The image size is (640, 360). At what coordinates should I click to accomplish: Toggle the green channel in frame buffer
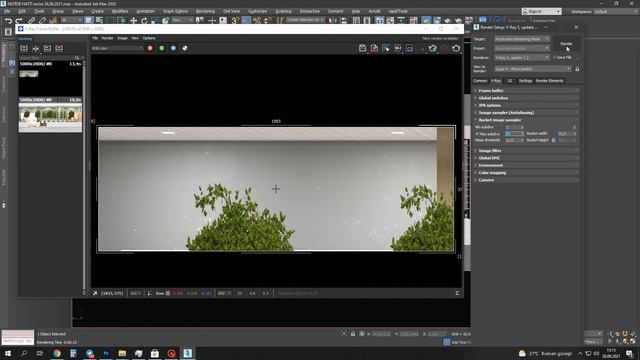(x=162, y=48)
